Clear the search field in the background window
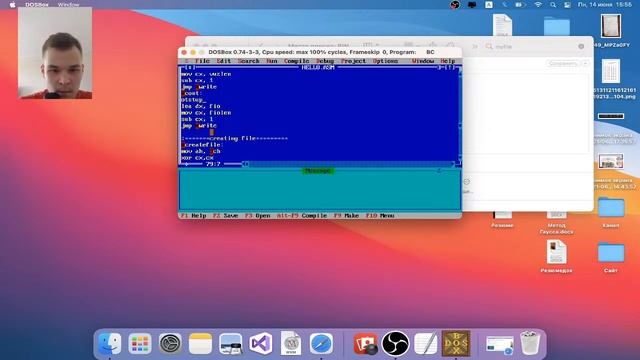Viewport: 640px width, 360px height. (x=581, y=47)
